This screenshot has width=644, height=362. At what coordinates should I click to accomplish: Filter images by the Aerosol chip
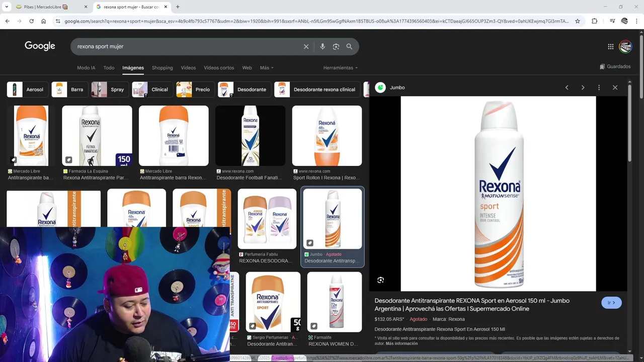point(28,89)
